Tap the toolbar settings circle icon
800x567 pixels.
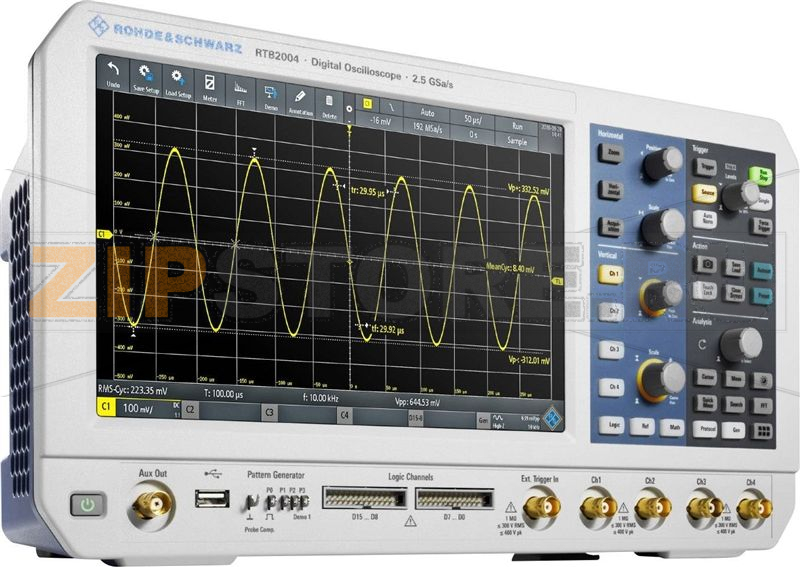[349, 109]
